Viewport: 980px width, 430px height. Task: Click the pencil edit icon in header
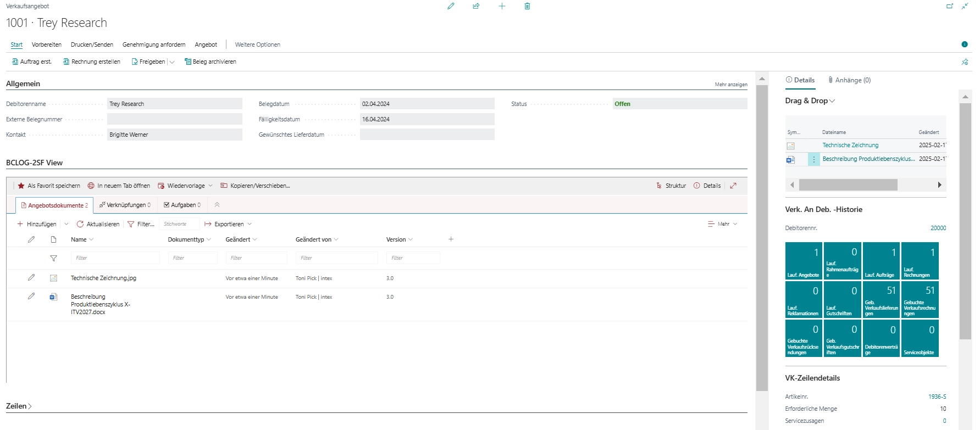point(451,6)
